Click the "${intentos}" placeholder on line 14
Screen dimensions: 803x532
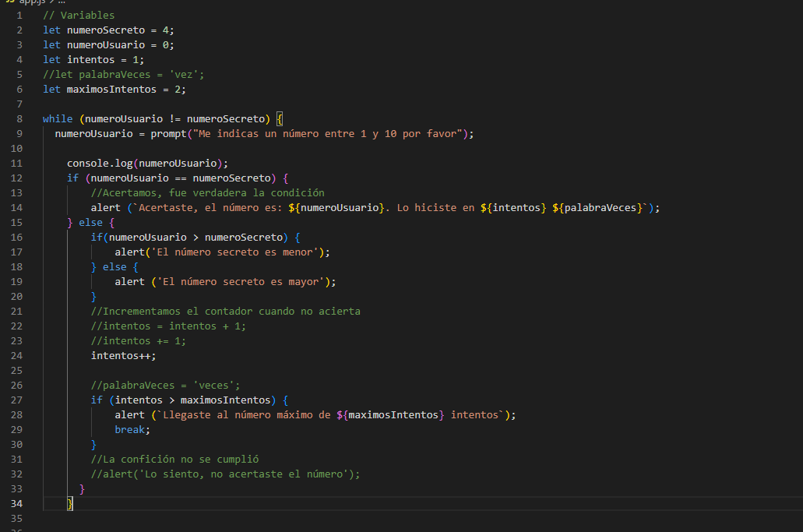513,208
